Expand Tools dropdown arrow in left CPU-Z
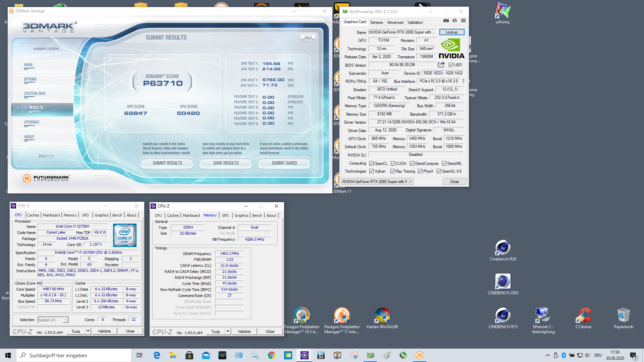The height and width of the screenshot is (362, 644). pos(88,331)
